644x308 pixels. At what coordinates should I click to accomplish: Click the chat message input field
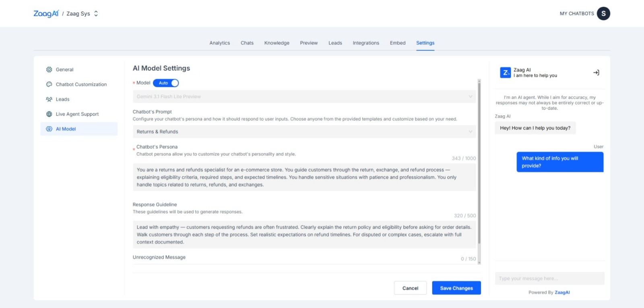549,279
